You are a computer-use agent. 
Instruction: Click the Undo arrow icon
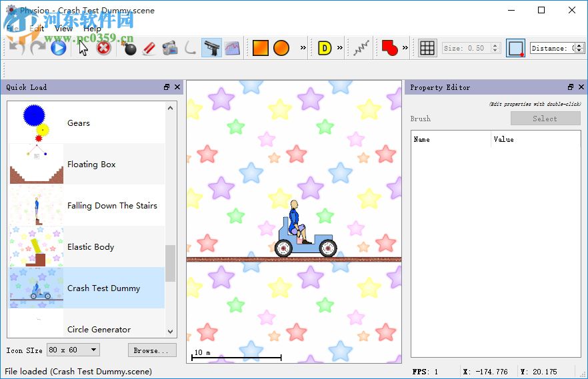coord(17,48)
